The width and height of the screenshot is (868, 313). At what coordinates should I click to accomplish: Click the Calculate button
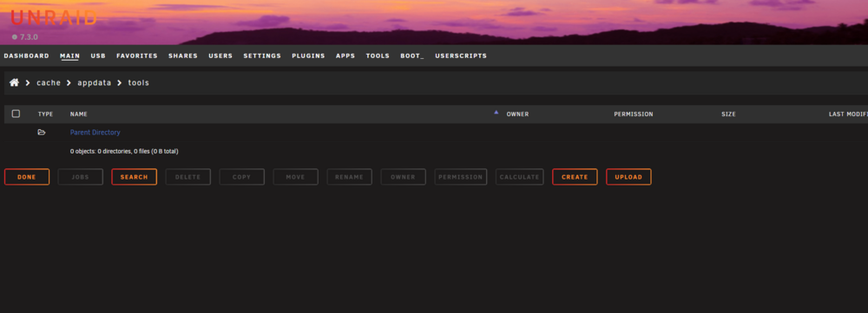[519, 177]
